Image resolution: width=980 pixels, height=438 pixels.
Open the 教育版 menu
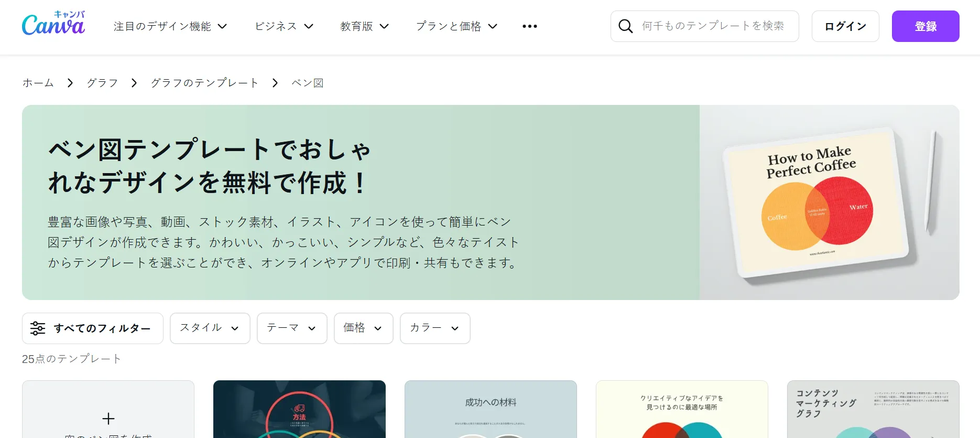pos(365,26)
